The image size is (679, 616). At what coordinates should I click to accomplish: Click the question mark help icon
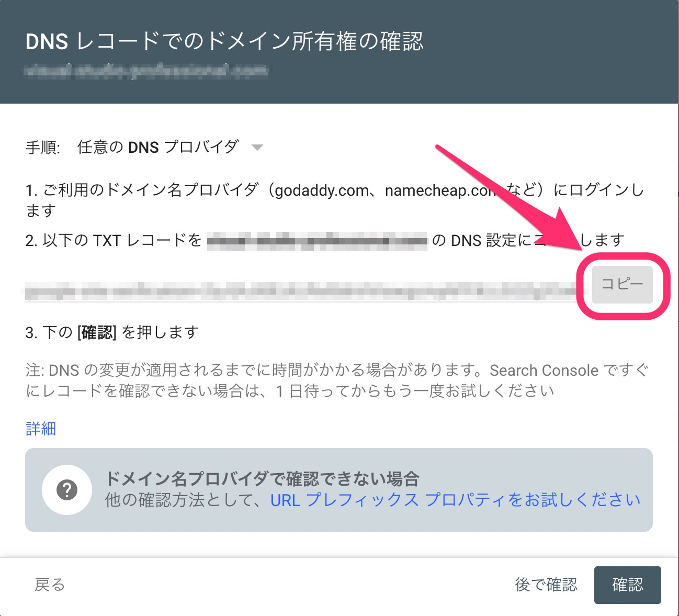67,490
